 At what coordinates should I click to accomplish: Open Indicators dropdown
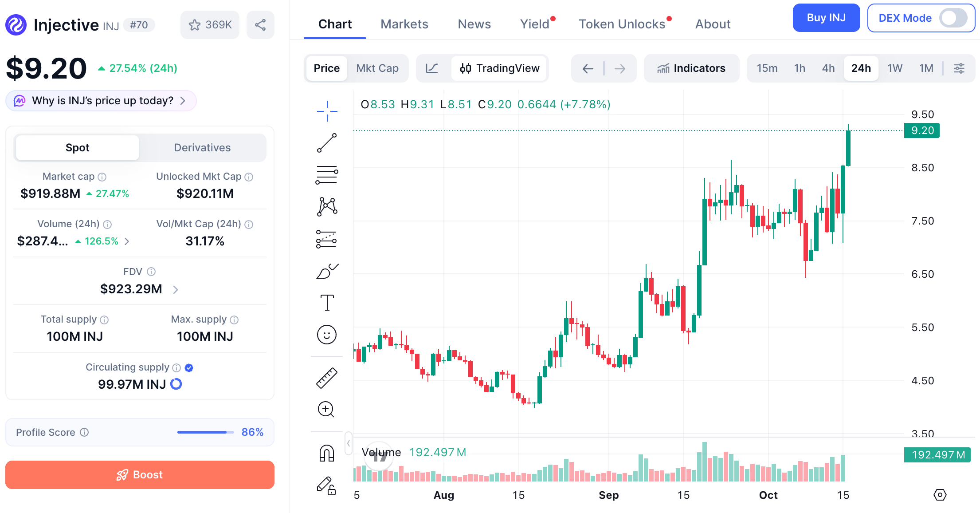coord(691,68)
